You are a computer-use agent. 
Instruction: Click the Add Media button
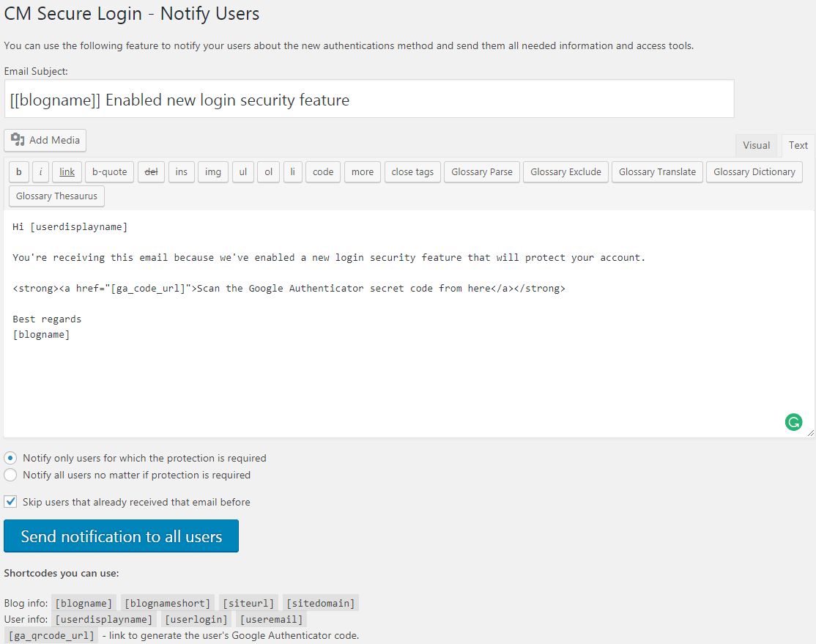pyautogui.click(x=45, y=140)
